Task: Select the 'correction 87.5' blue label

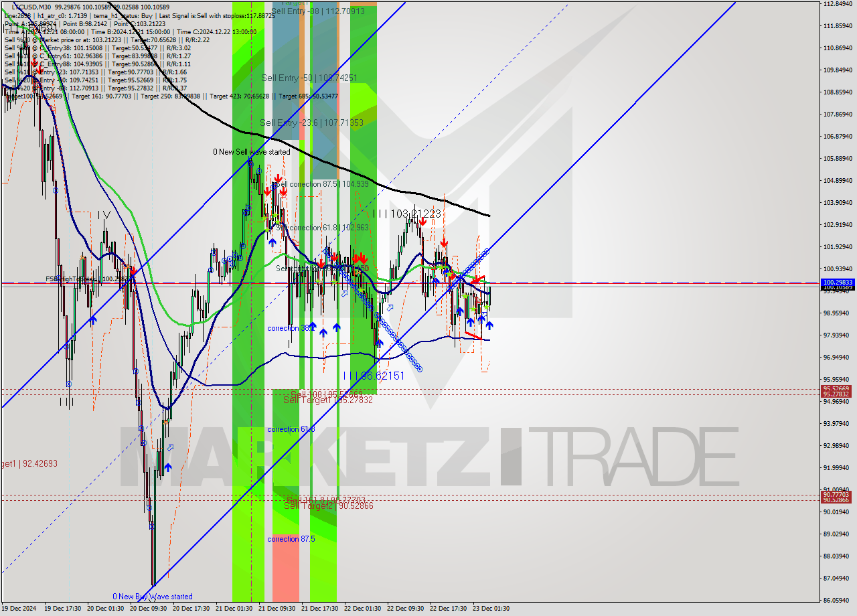Action: point(291,539)
